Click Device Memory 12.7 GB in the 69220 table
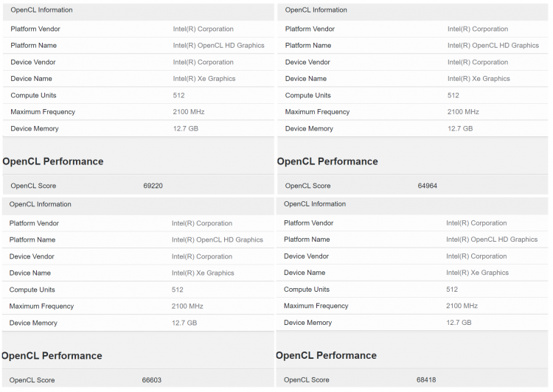 point(185,129)
